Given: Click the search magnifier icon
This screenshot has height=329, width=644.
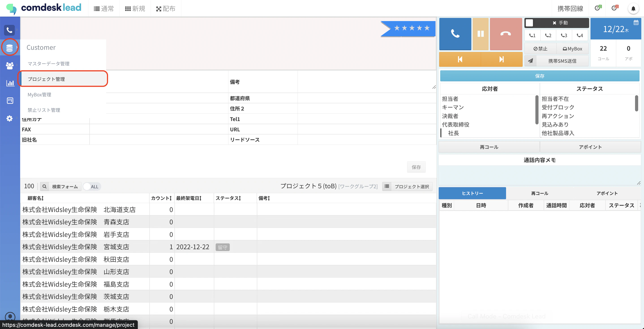Looking at the screenshot, I should click(x=45, y=186).
